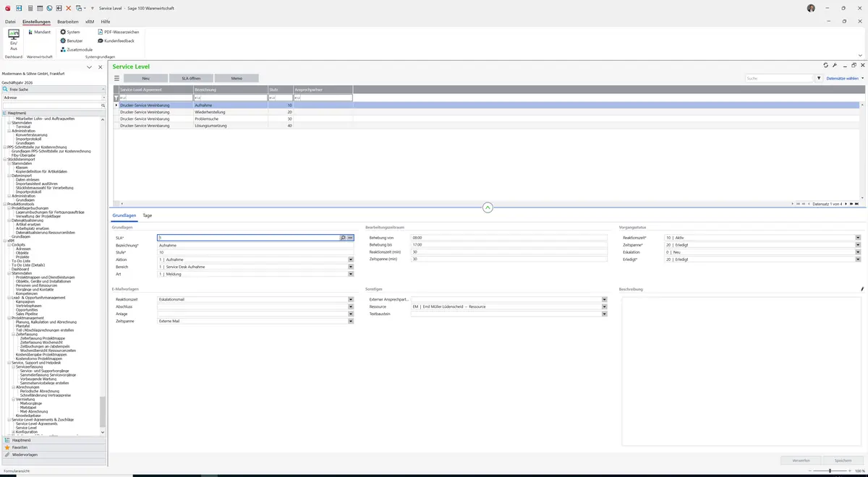Open the Datei menu

click(10, 22)
